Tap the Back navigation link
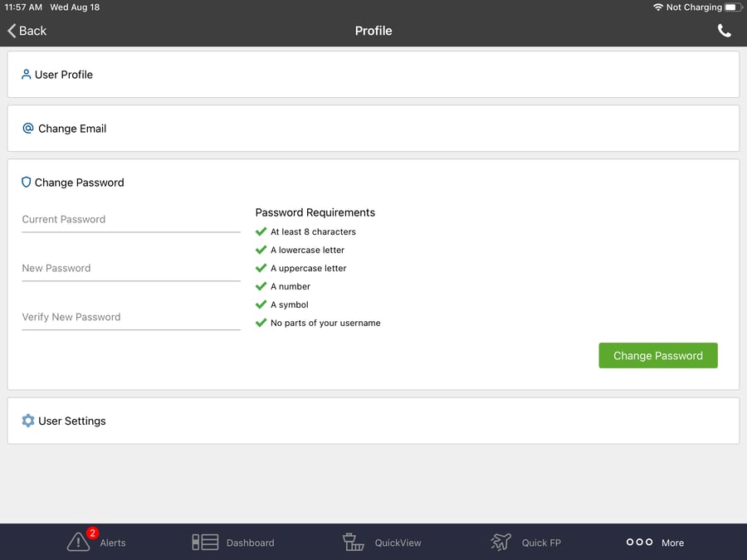 click(26, 31)
